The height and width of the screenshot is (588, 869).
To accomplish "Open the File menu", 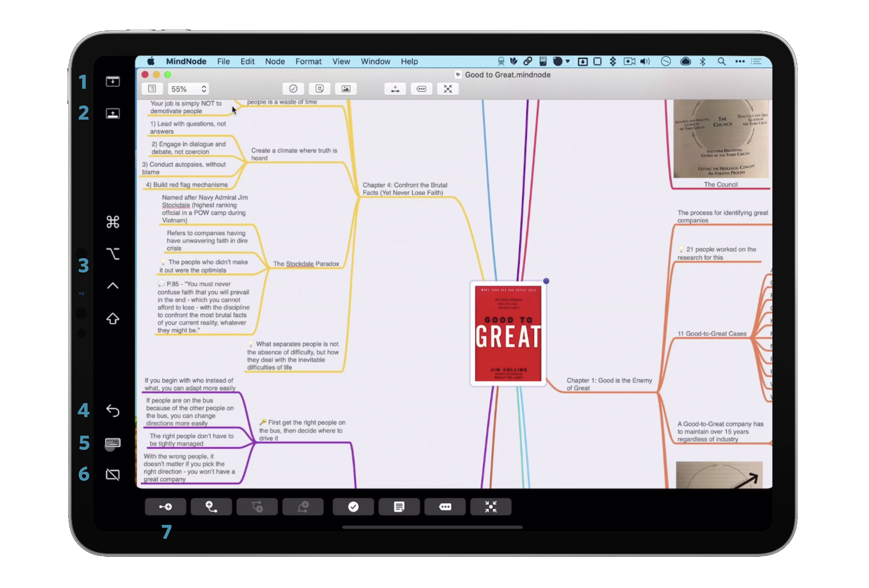I will coord(224,61).
